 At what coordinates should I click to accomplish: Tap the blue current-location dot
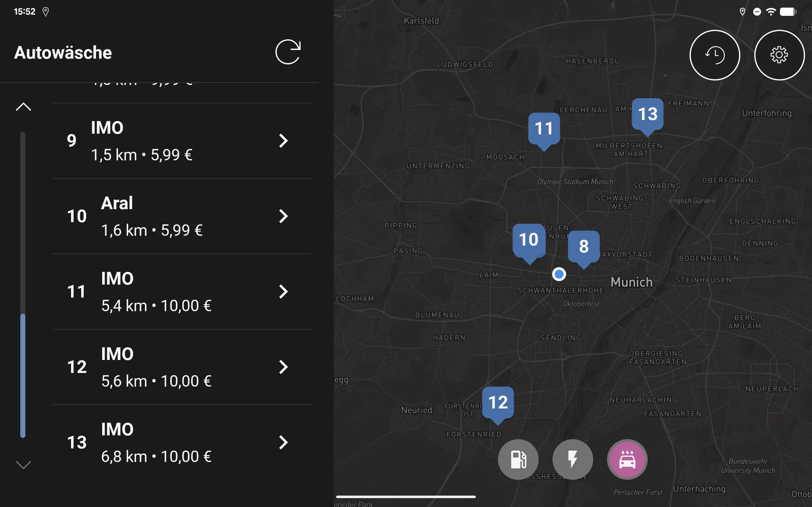pyautogui.click(x=559, y=274)
